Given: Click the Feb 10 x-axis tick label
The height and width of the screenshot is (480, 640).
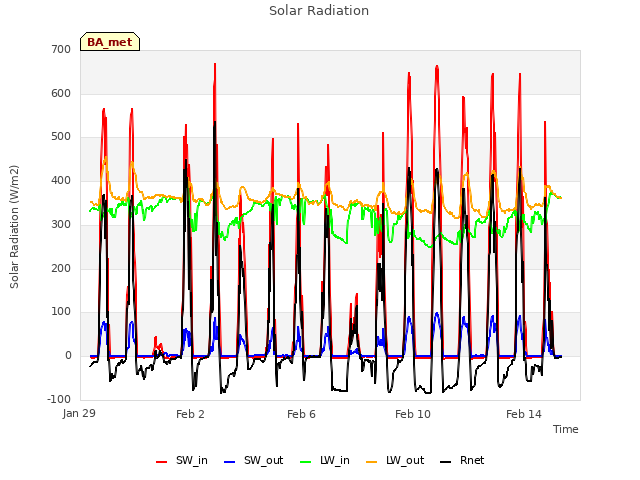Looking at the screenshot, I should pyautogui.click(x=413, y=414).
